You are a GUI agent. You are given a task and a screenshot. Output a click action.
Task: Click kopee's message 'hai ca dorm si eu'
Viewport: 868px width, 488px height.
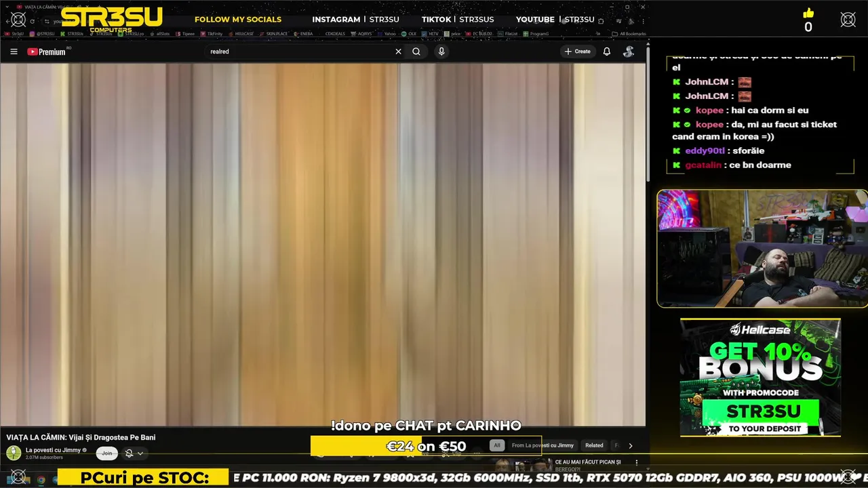(770, 110)
